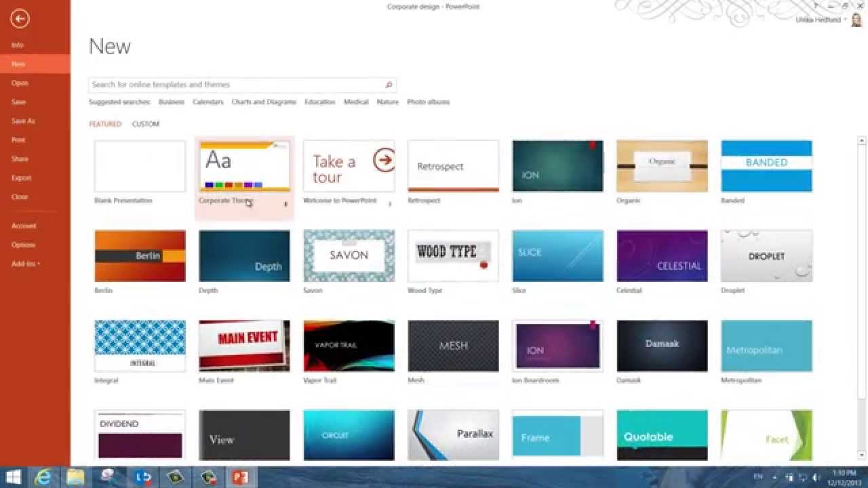Image resolution: width=868 pixels, height=488 pixels.
Task: Search suggested Business templates
Action: (x=172, y=102)
